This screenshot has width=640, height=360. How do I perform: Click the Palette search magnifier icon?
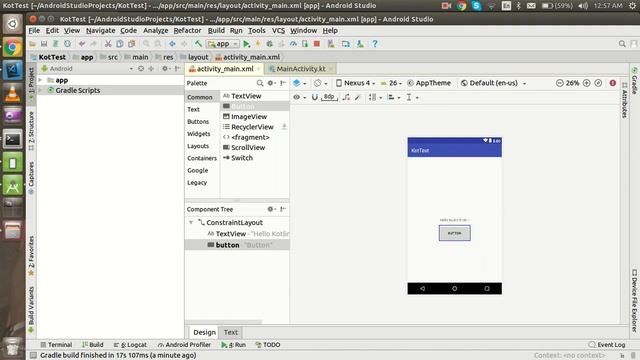click(x=260, y=83)
